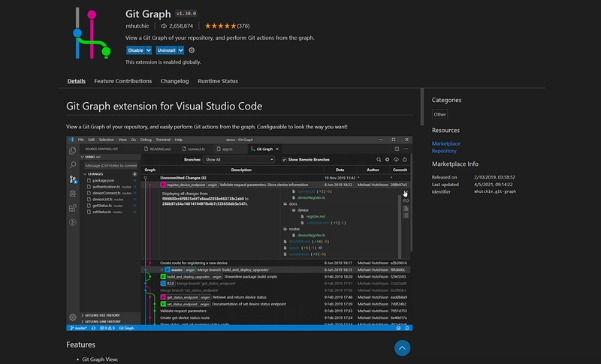Open Extensions icon in demo activity bar

(x=72, y=208)
